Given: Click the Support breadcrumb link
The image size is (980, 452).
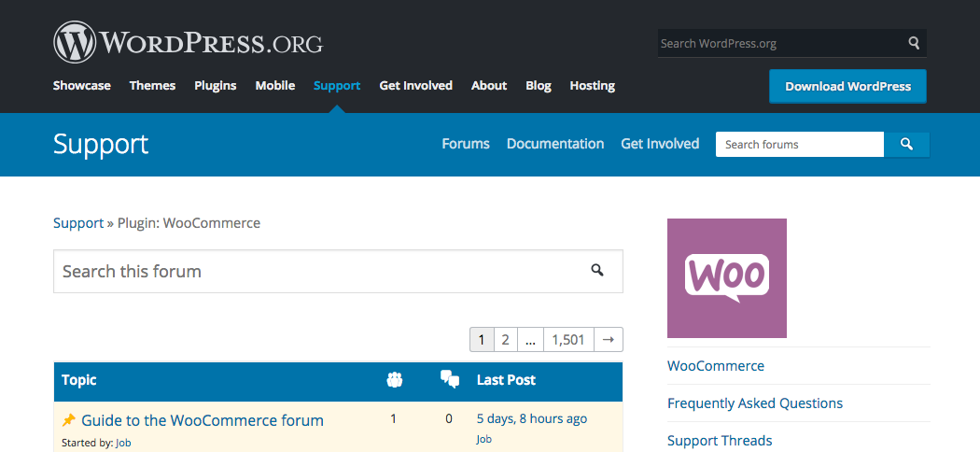Looking at the screenshot, I should 78,223.
